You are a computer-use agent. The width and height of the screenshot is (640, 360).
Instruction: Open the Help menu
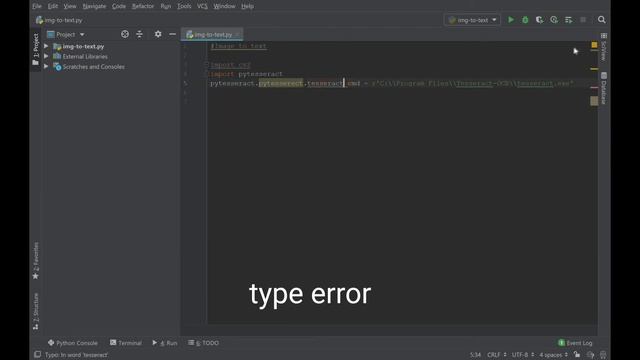(x=247, y=6)
